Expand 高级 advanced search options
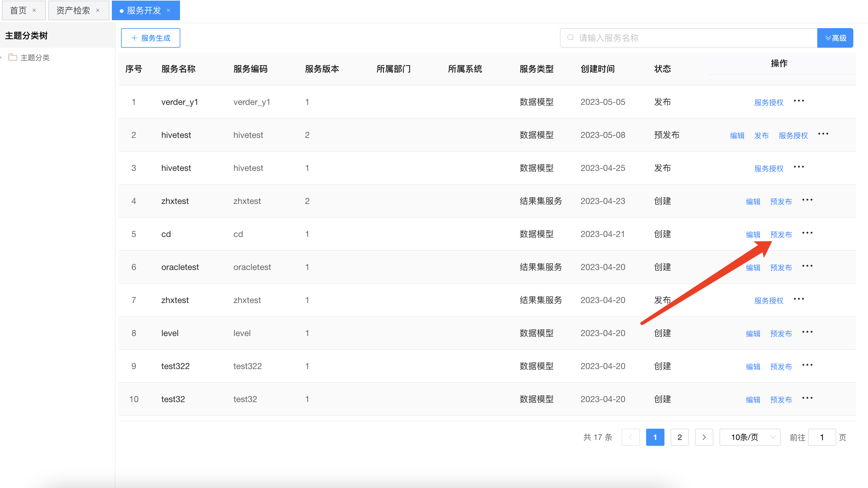Image resolution: width=868 pixels, height=488 pixels. (835, 38)
